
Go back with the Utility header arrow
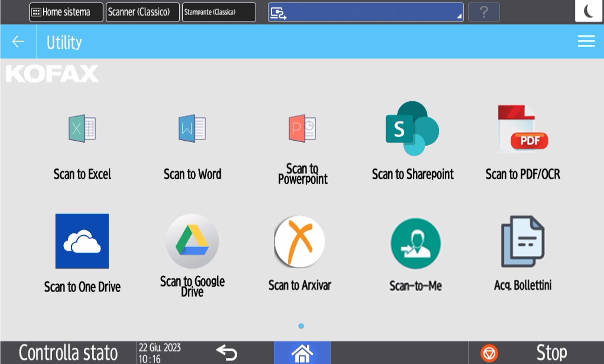pyautogui.click(x=18, y=42)
